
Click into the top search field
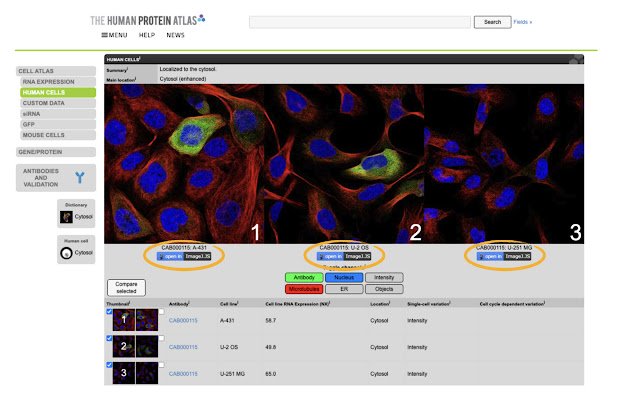(360, 22)
